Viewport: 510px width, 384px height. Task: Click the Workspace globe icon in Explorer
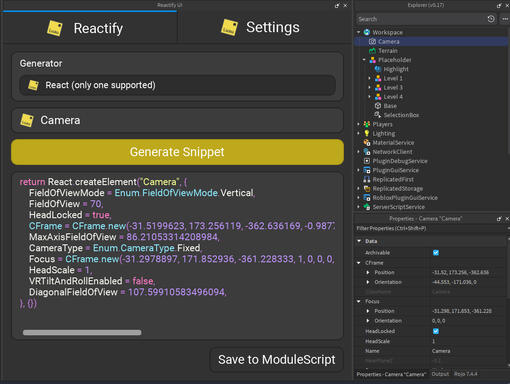click(x=367, y=32)
